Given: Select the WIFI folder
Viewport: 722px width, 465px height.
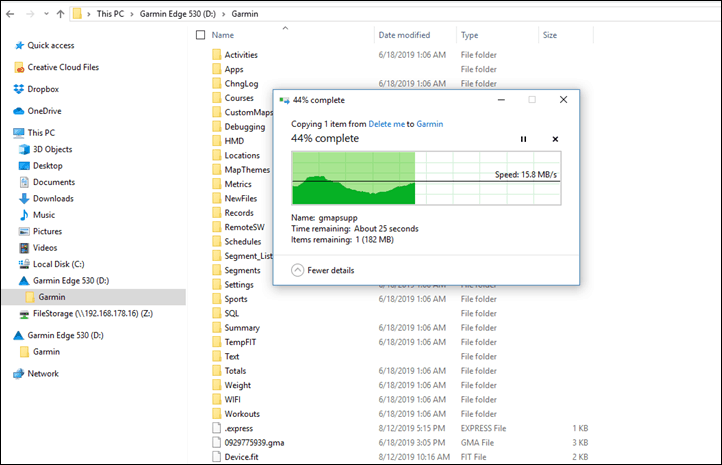Looking at the screenshot, I should pos(233,400).
